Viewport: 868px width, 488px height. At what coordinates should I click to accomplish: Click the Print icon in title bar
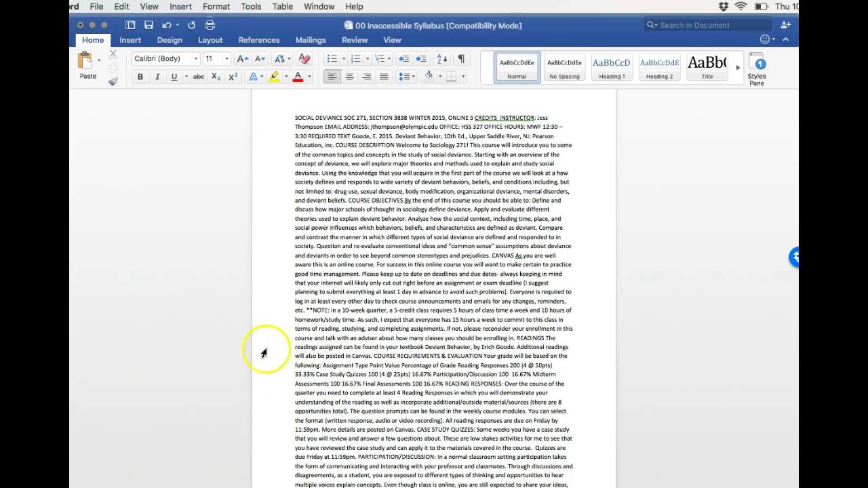(210, 25)
